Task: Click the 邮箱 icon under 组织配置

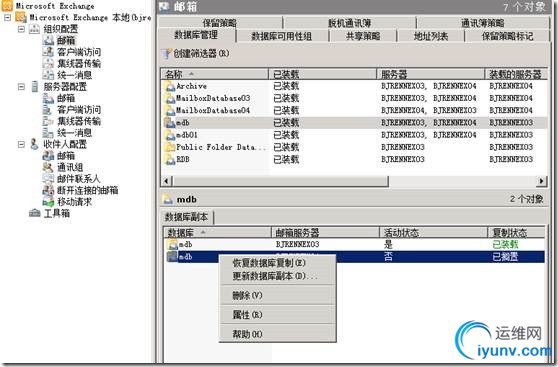Action: [48, 40]
